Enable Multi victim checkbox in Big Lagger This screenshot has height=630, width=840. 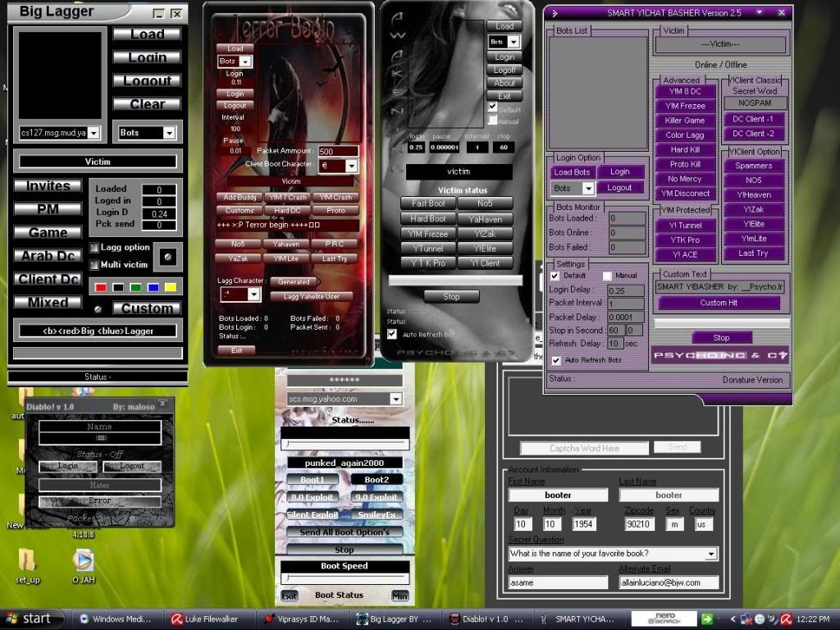tap(94, 265)
